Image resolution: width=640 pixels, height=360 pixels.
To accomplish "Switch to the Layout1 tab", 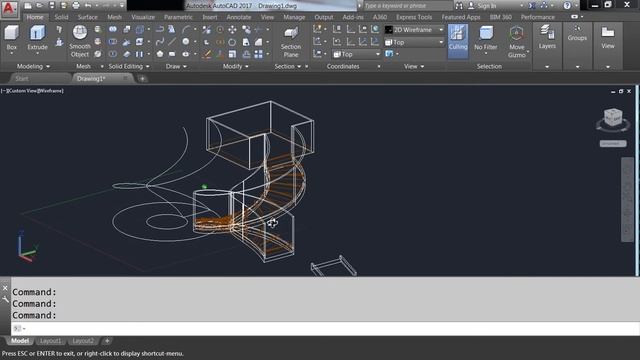I will tap(51, 341).
